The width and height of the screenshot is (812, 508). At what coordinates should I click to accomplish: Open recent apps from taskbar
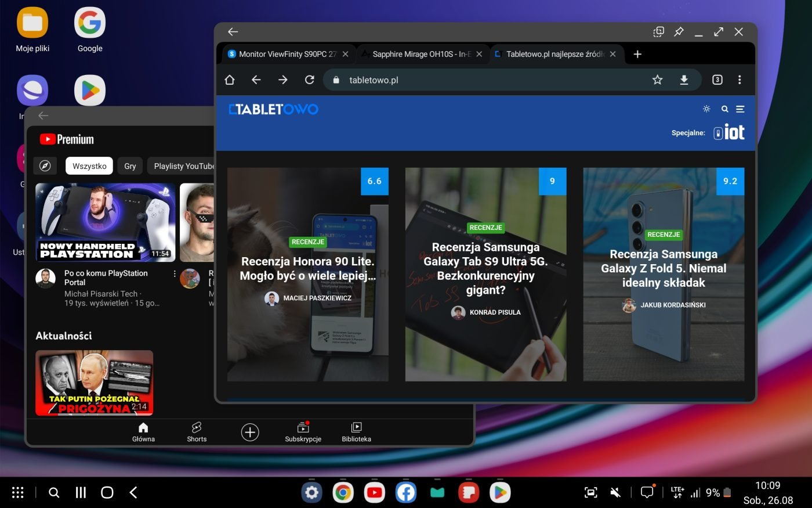81,492
